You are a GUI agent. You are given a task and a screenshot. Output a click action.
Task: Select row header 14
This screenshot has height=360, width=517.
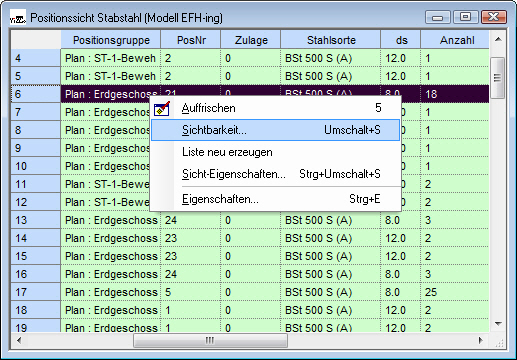36,238
